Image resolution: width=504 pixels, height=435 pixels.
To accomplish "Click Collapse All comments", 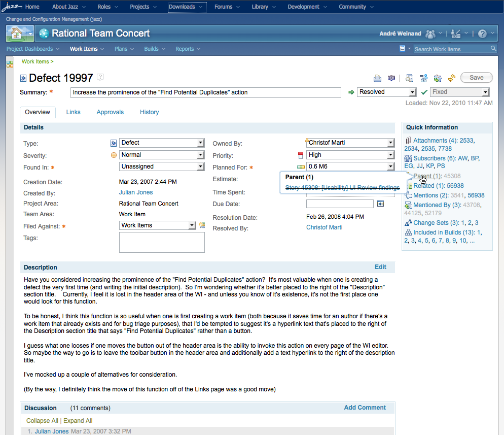I will click(x=42, y=420).
